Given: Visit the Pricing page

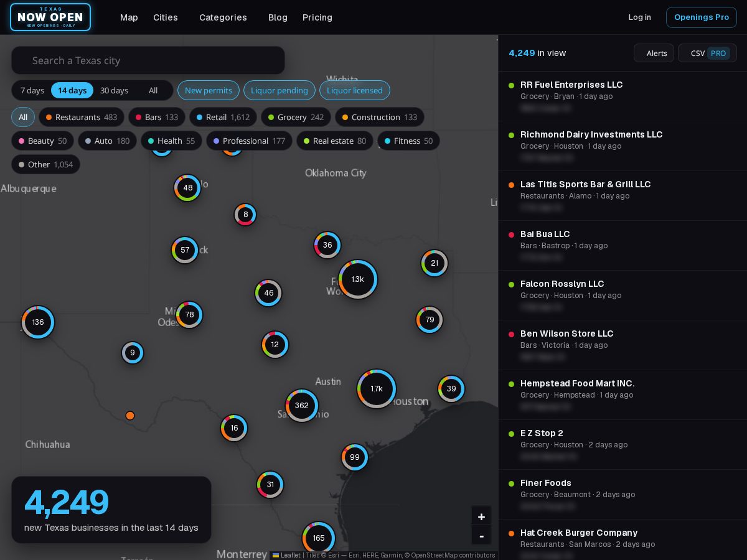Looking at the screenshot, I should (x=317, y=17).
